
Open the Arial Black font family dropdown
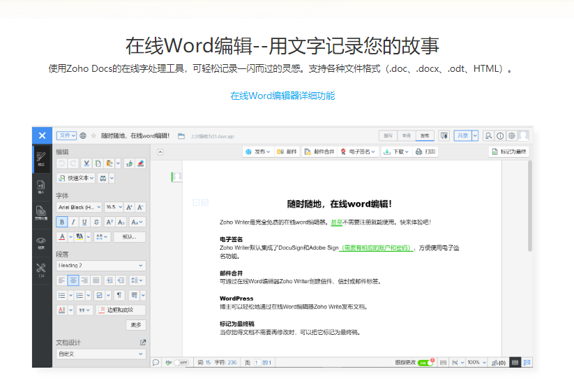(79, 207)
